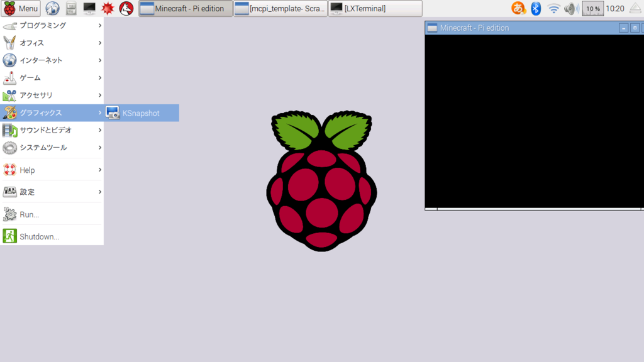Viewport: 644px width, 362px height.
Task: Open the インターネット menu category
Action: click(x=52, y=60)
